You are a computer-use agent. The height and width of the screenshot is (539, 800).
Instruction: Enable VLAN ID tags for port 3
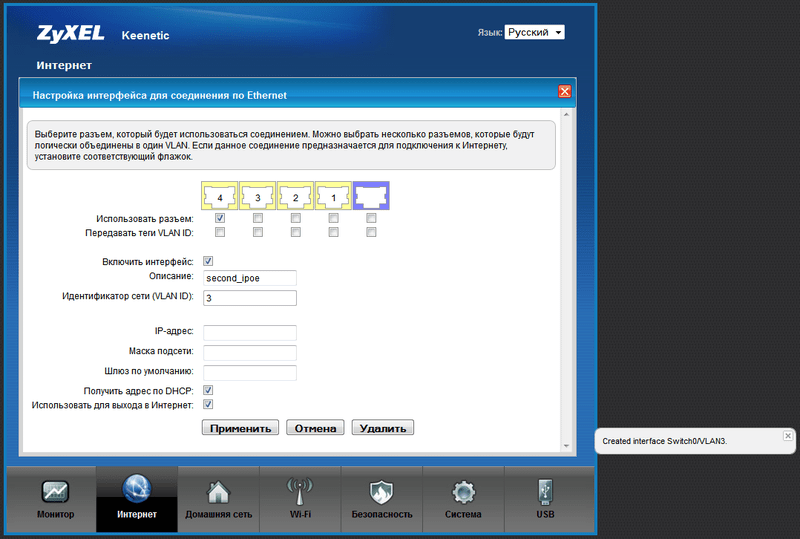[x=258, y=232]
